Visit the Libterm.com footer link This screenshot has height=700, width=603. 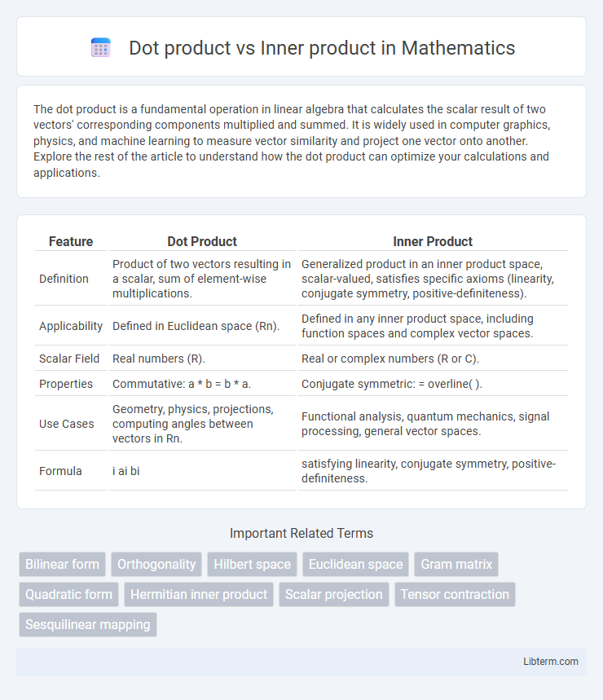coord(550,661)
